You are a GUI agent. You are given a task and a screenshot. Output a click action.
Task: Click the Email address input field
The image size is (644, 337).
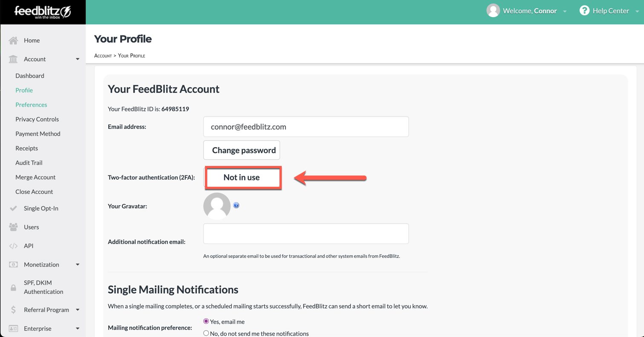pos(306,127)
